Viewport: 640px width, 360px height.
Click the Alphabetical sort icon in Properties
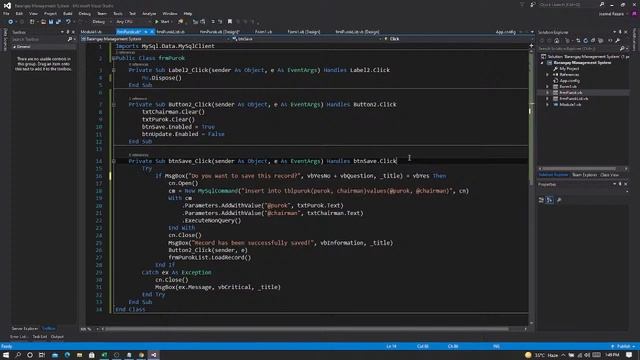coord(549,200)
